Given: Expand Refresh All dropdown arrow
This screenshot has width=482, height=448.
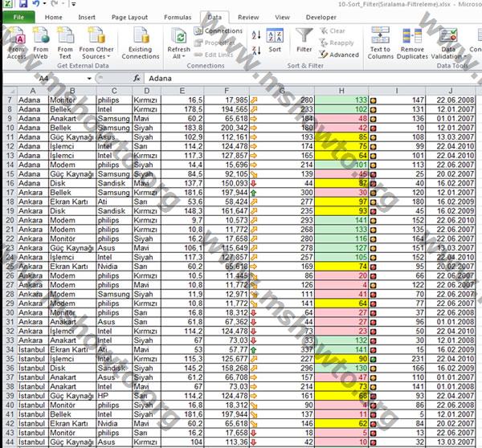Looking at the screenshot, I should [x=183, y=56].
